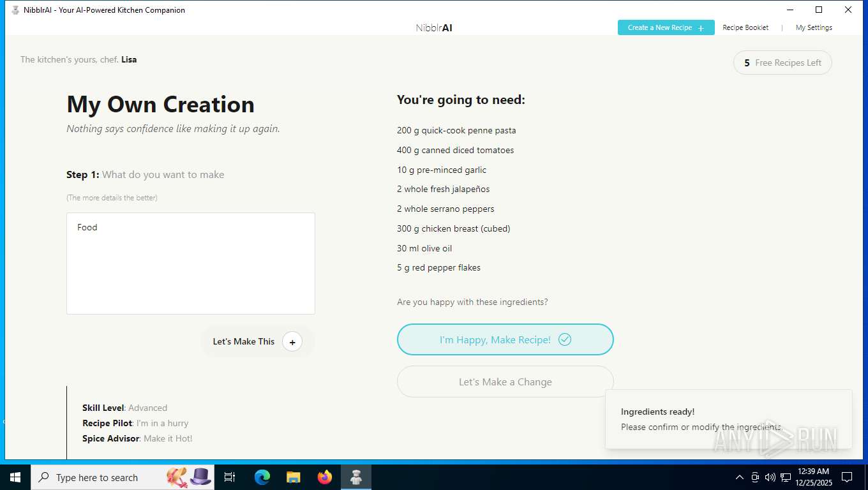Select the 2 whole serrano peppers line
This screenshot has height=490, width=868.
pos(445,209)
